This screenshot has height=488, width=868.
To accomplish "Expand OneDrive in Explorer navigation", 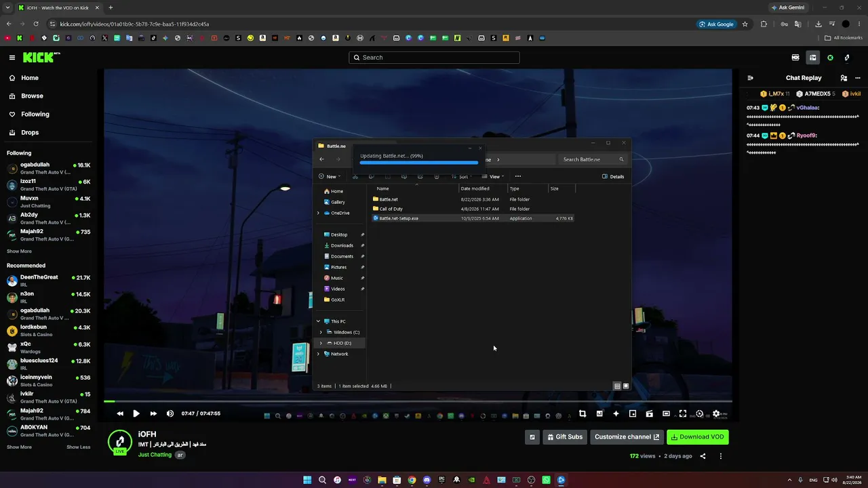I will point(318,213).
